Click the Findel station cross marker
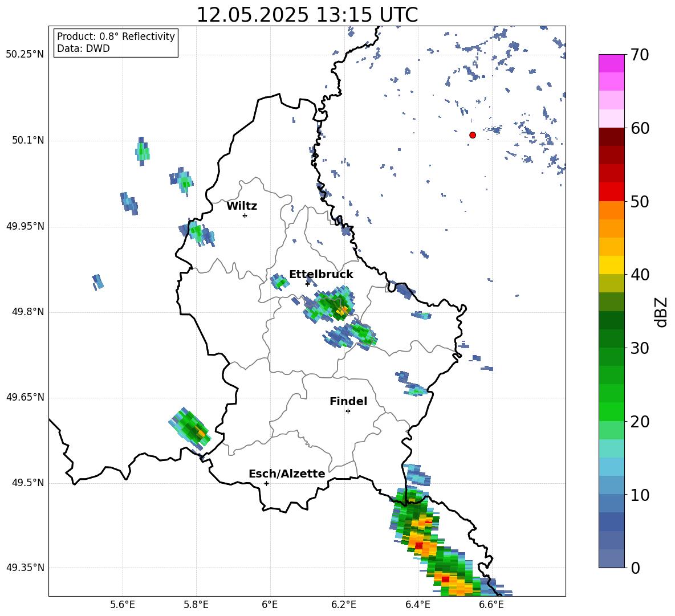The height and width of the screenshot is (616, 675). [348, 411]
